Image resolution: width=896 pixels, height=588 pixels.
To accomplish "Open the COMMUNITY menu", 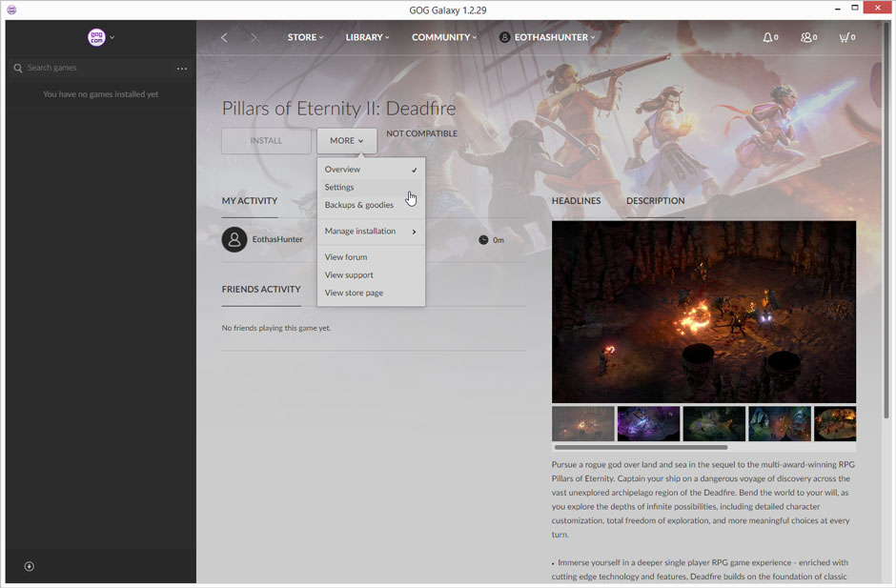I will tap(444, 37).
